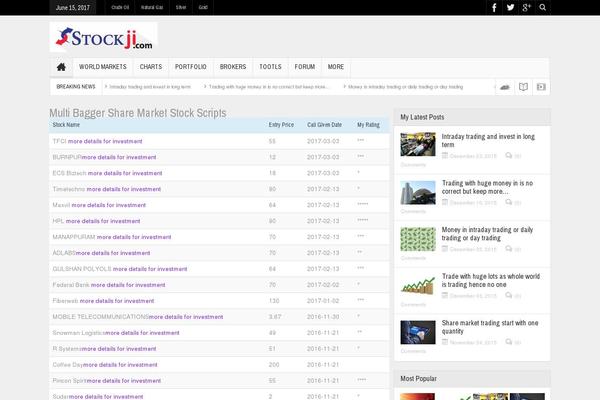The width and height of the screenshot is (600, 400).
Task: Click Silver link in top bar
Action: pyautogui.click(x=181, y=7)
